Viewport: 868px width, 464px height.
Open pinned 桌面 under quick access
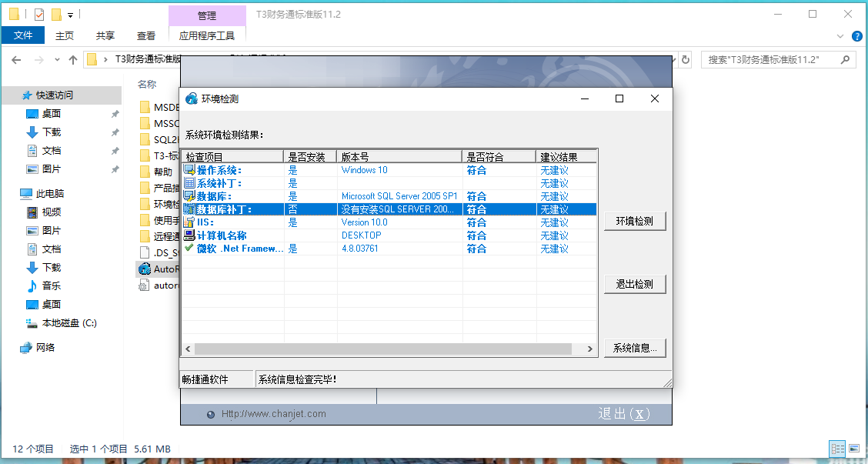click(52, 114)
